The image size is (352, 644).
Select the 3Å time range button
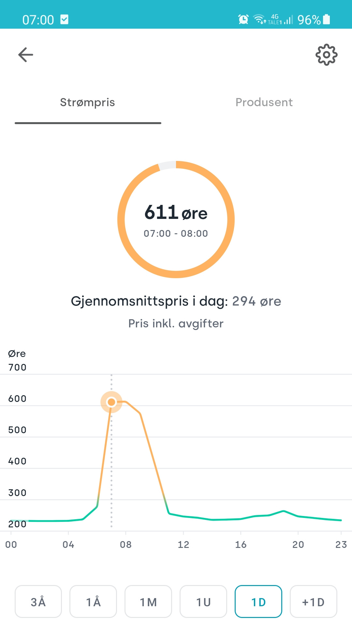point(38,602)
